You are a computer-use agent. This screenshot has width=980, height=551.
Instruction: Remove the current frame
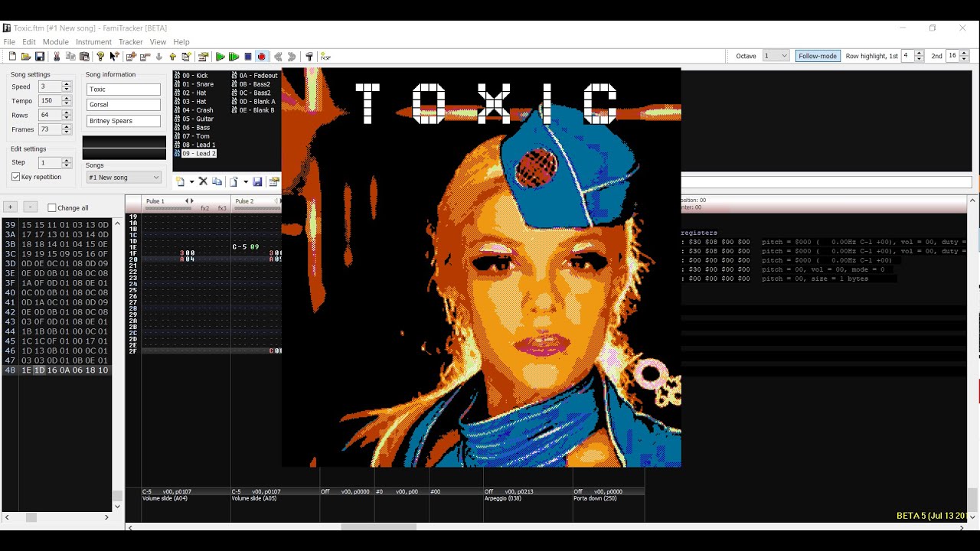(x=145, y=57)
